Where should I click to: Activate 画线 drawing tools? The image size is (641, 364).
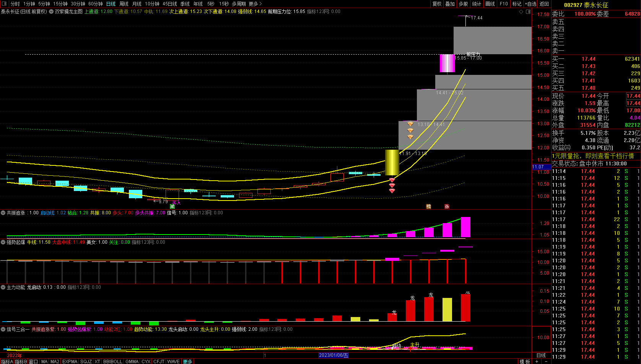(490, 4)
